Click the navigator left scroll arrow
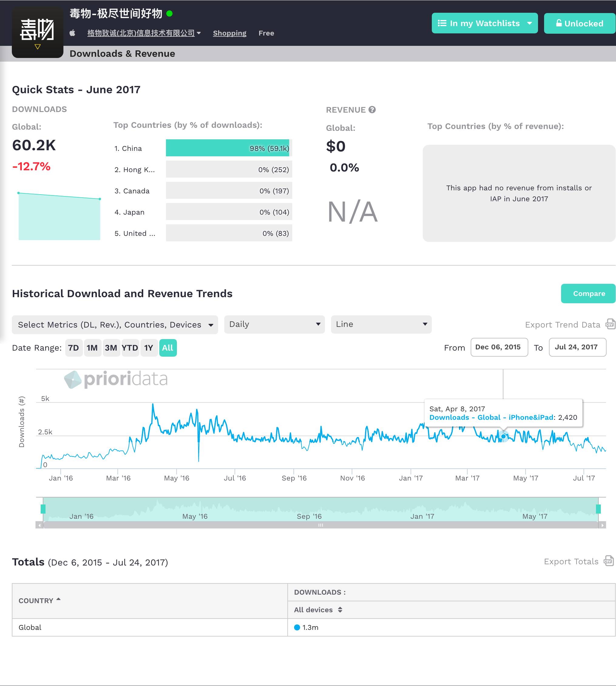616x686 pixels. 39,525
